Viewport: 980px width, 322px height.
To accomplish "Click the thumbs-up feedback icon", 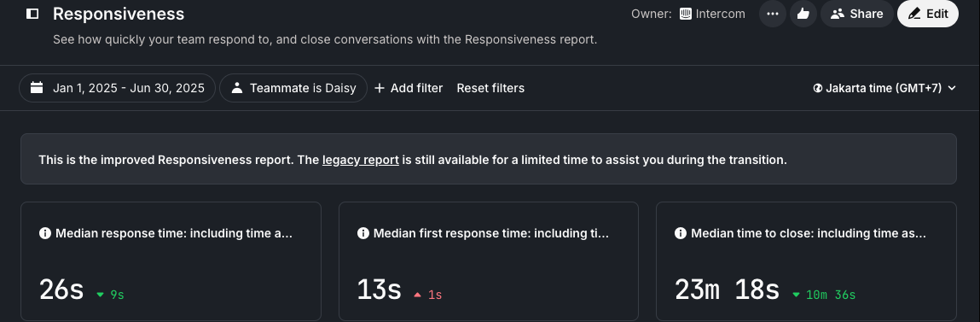I will tap(803, 14).
